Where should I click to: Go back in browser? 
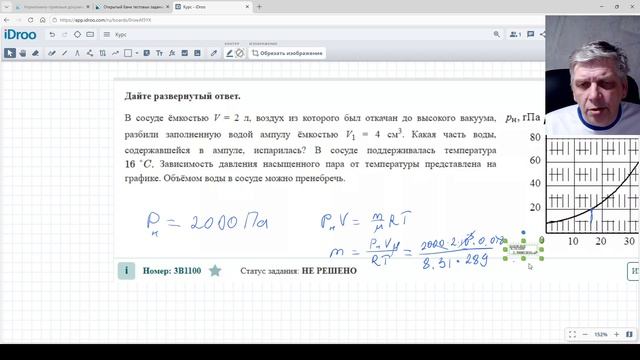[x=7, y=20]
